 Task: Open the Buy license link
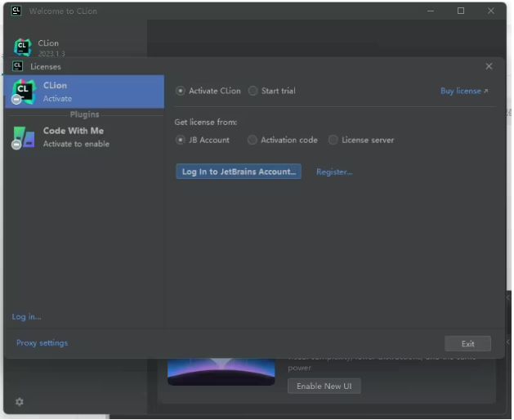(x=464, y=91)
